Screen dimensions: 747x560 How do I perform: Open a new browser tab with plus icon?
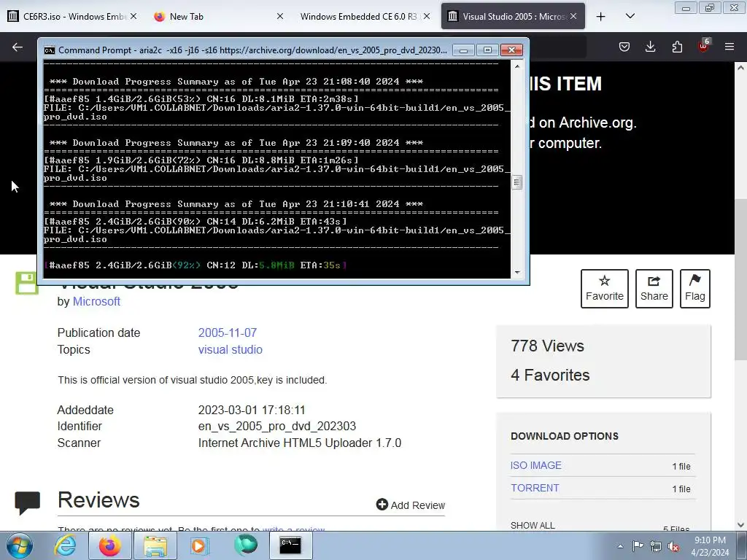pyautogui.click(x=601, y=17)
